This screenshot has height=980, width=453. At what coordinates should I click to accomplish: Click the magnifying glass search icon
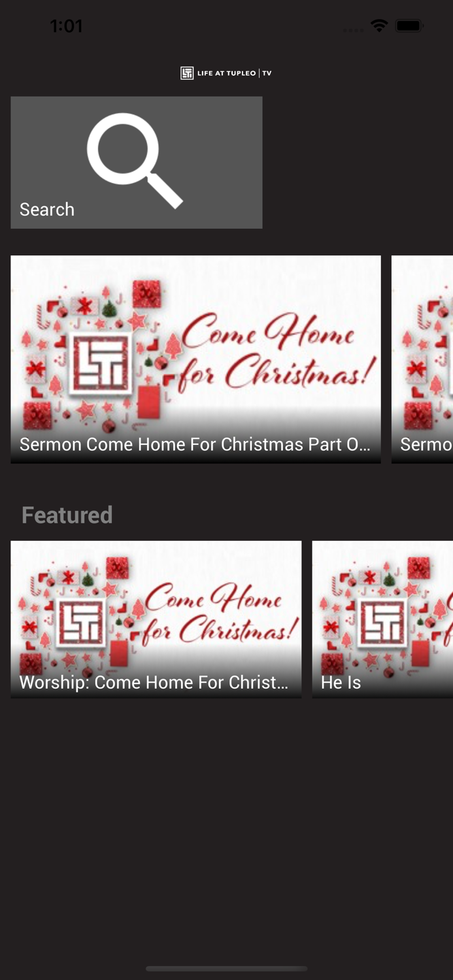135,161
